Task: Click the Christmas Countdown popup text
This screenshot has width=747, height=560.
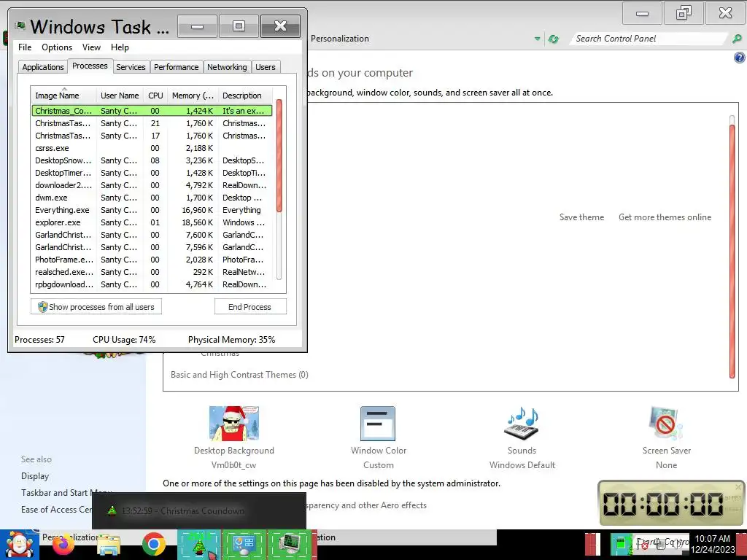Action: [183, 511]
